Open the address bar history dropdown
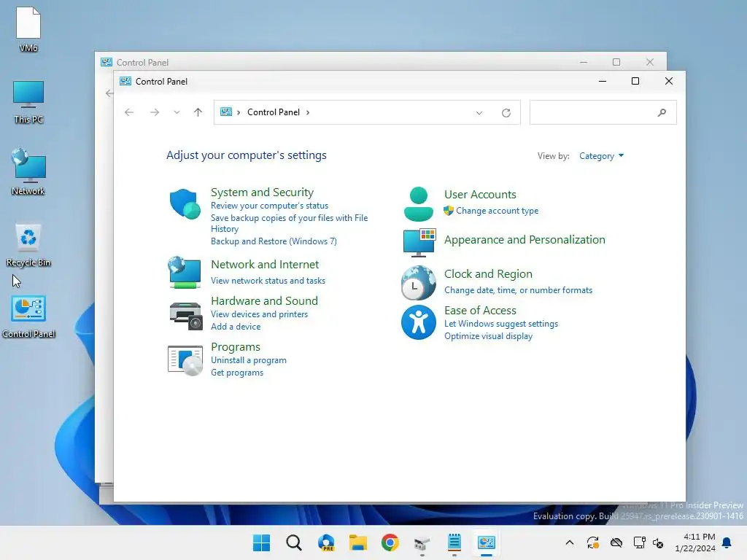The width and height of the screenshot is (747, 560). [x=479, y=113]
